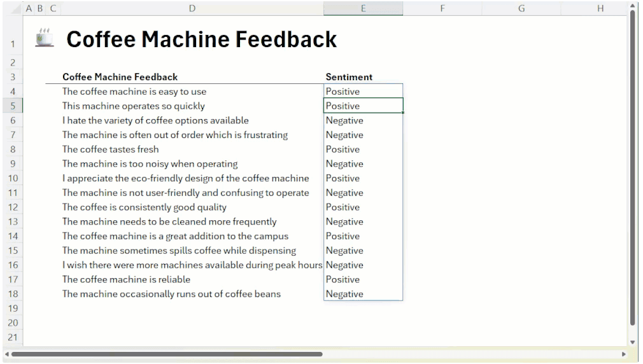Viewport: 643px width, 364px height.
Task: Select the Positive sentiment cell in row 17
Action: pyautogui.click(x=363, y=279)
